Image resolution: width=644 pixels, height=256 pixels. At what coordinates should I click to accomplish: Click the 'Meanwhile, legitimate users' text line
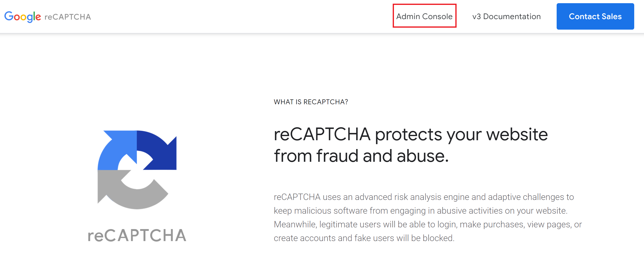coord(427,224)
